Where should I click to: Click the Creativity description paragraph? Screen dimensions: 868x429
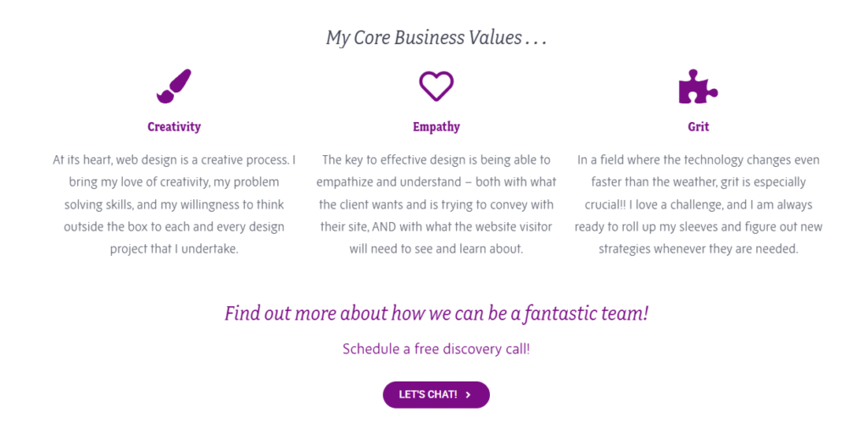coord(174,205)
